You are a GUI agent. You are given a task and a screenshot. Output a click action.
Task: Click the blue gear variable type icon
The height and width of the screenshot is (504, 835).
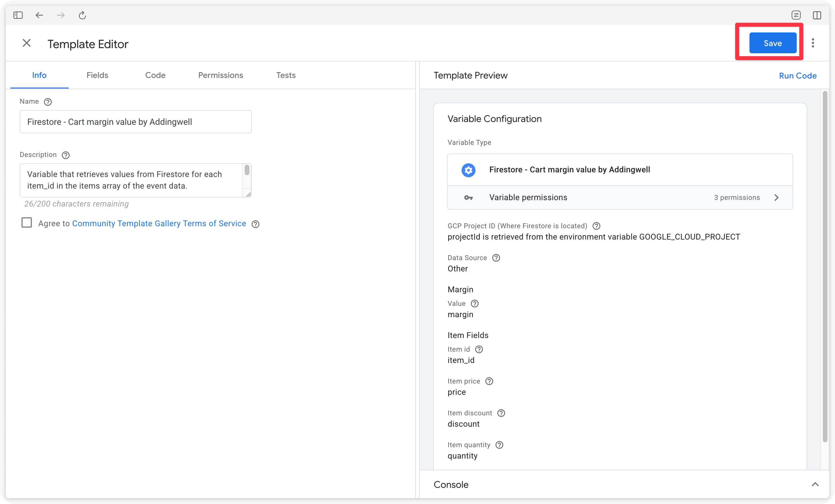(x=468, y=170)
